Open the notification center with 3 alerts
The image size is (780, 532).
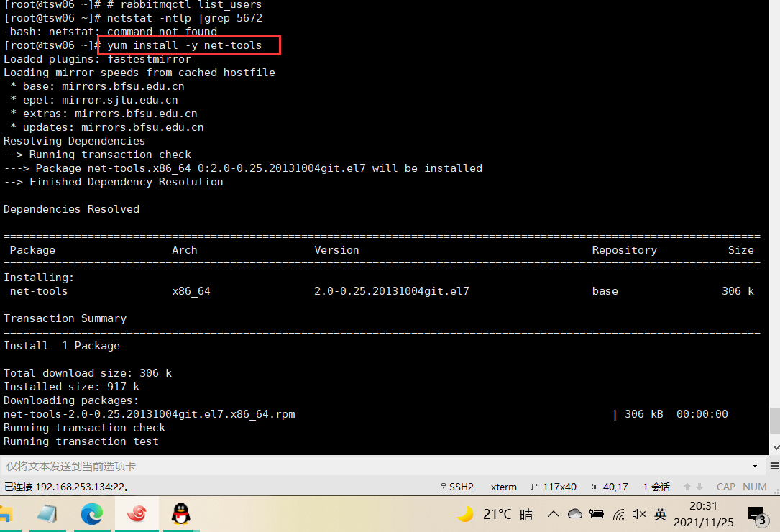[757, 515]
